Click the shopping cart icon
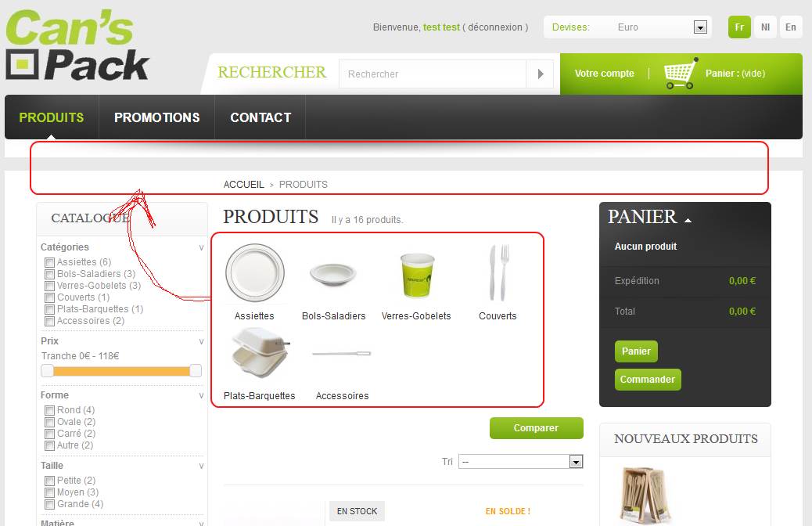 coord(681,74)
